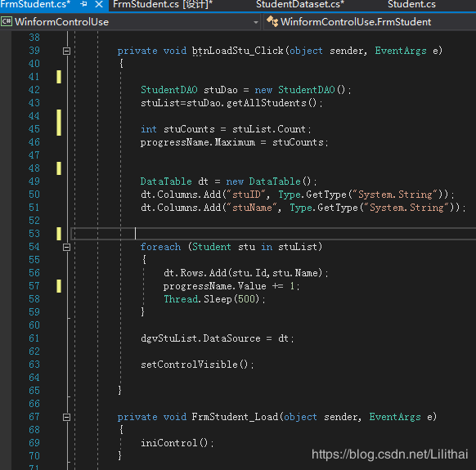Click the FrmStudent_Load method name
Image resolution: width=476 pixels, height=470 pixels.
tap(235, 417)
